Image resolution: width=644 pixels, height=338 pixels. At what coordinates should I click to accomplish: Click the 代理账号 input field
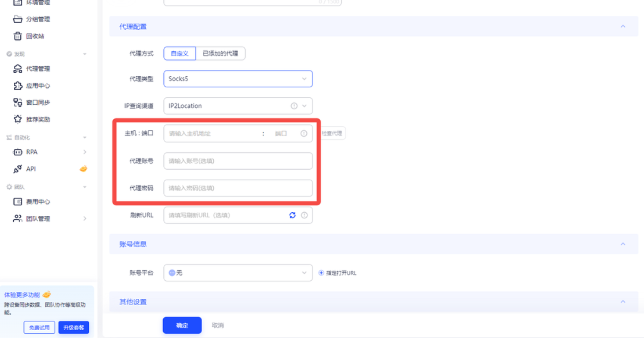click(238, 161)
